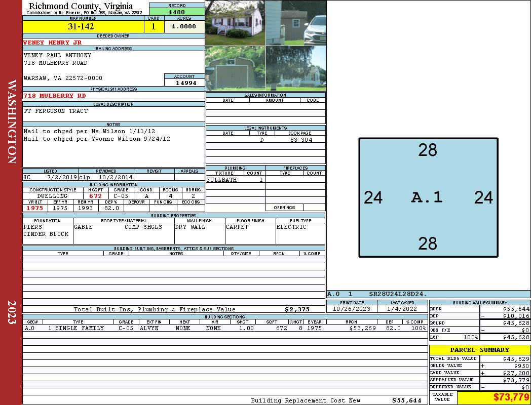Select floor finish CARPET
Screen dimensions: 532x405
[x=237, y=227]
